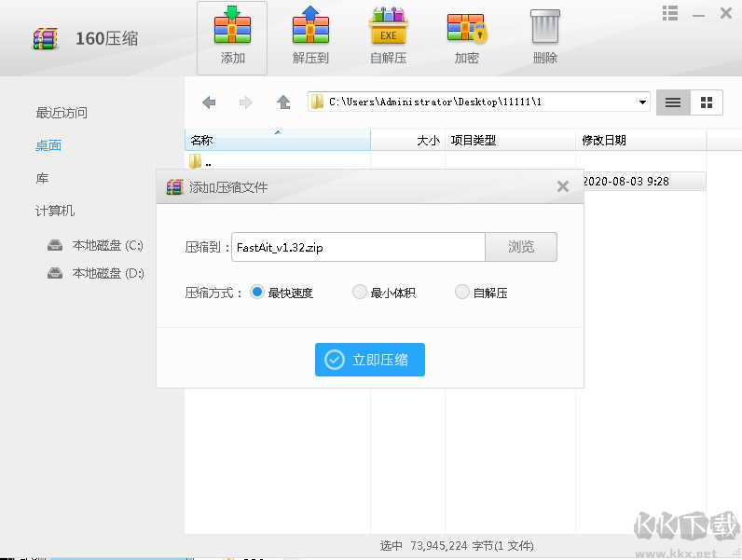
Task: Select 最快速度 compression mode
Action: [257, 292]
